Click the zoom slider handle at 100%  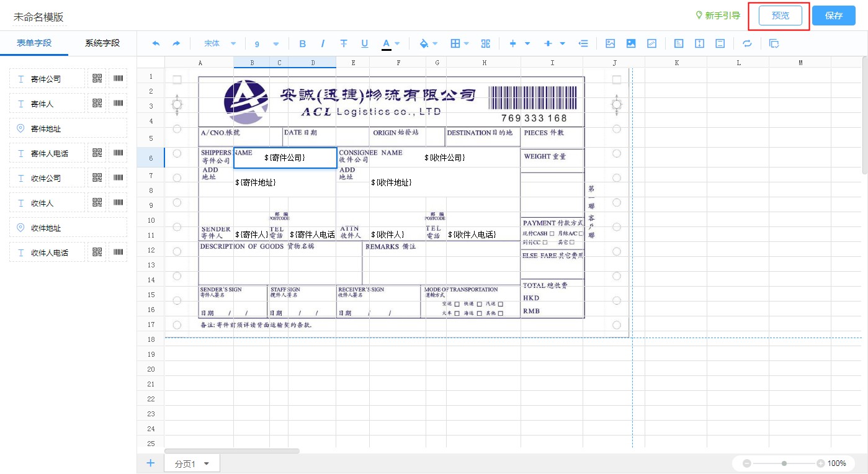point(784,463)
